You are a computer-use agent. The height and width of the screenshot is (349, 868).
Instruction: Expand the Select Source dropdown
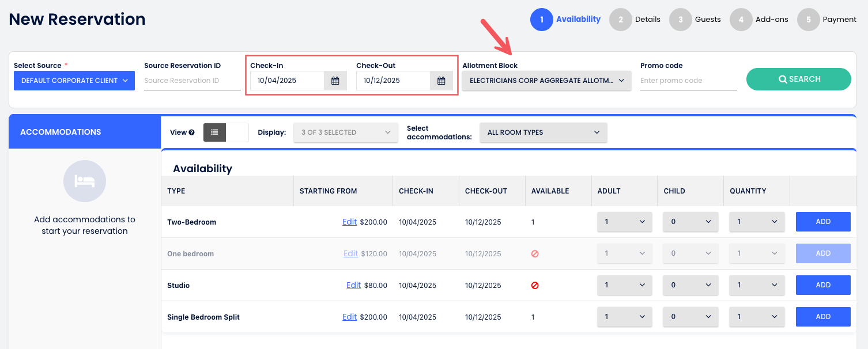click(x=74, y=81)
